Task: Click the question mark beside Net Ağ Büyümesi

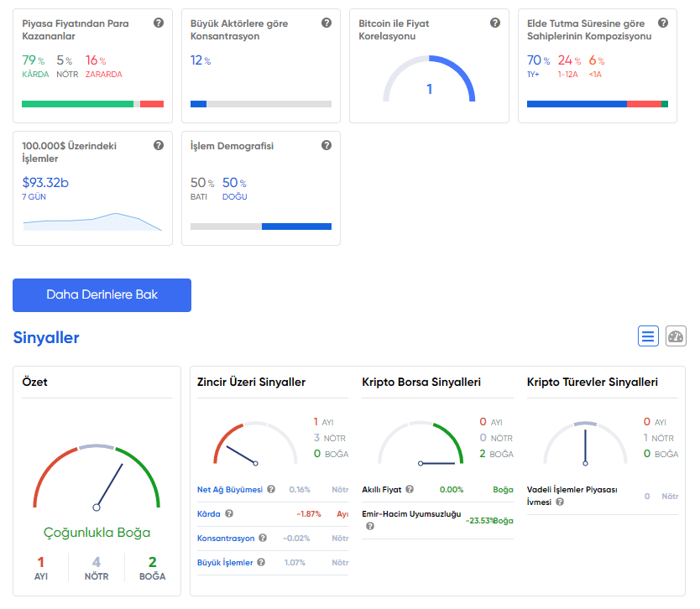Action: 271,489
